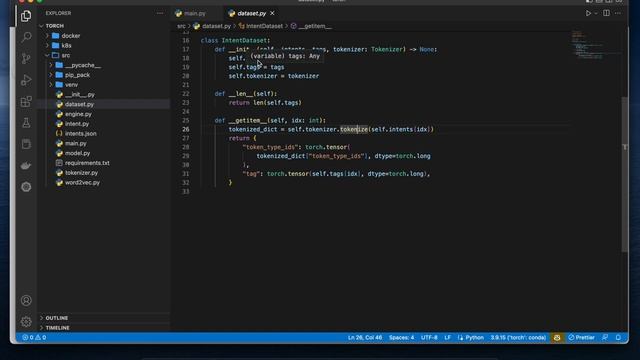Open the Manage gear icon
This screenshot has width=640, height=360.
tap(26, 322)
